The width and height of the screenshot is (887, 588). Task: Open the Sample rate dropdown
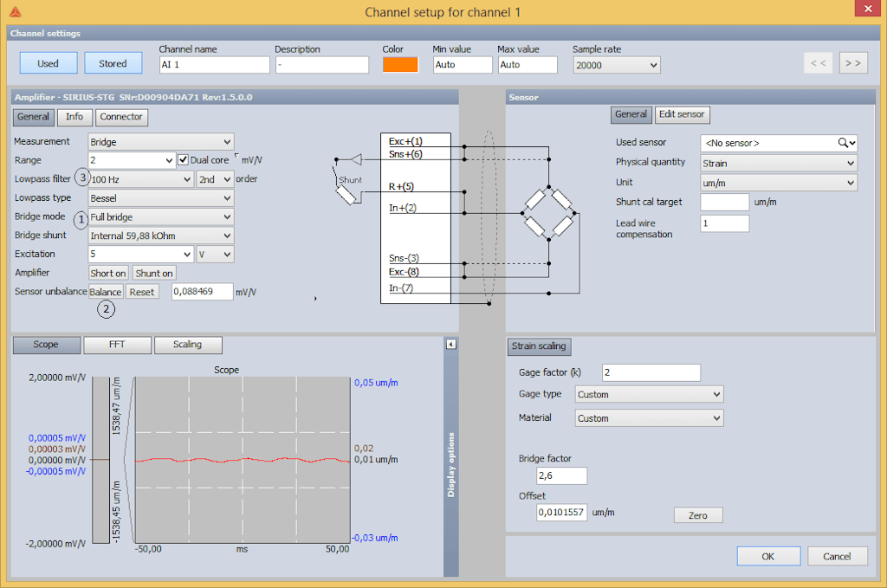[x=615, y=64]
